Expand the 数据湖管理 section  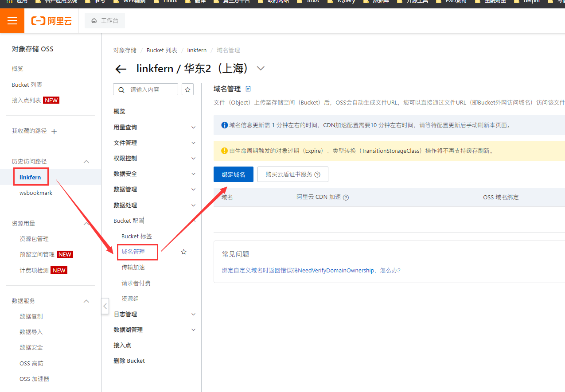tap(193, 330)
